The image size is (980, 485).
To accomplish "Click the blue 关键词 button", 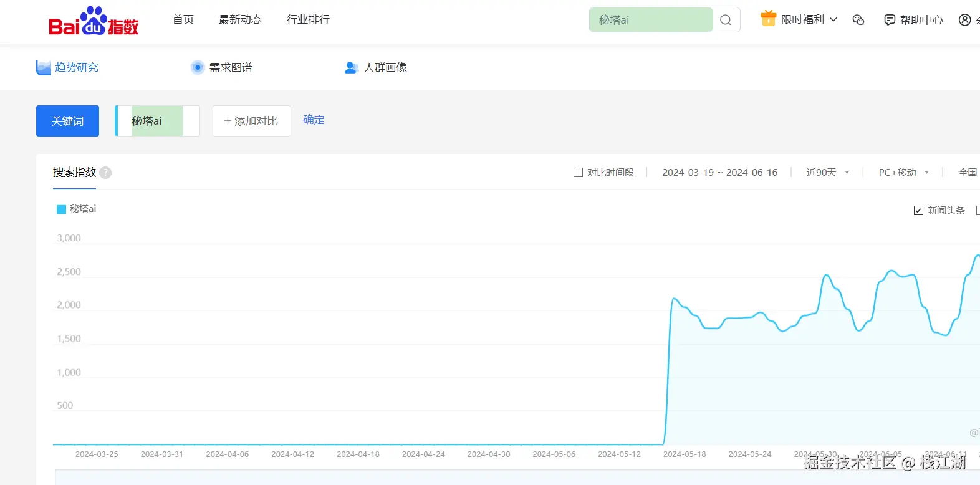I will (67, 121).
